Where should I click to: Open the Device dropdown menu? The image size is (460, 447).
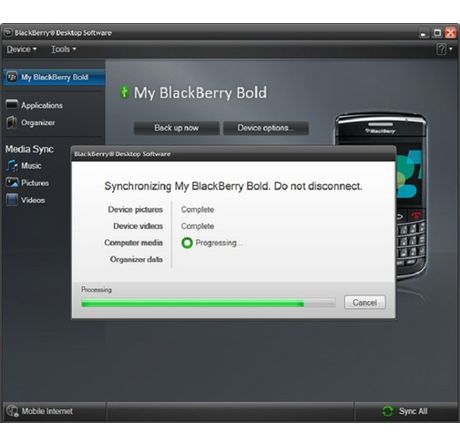click(21, 49)
